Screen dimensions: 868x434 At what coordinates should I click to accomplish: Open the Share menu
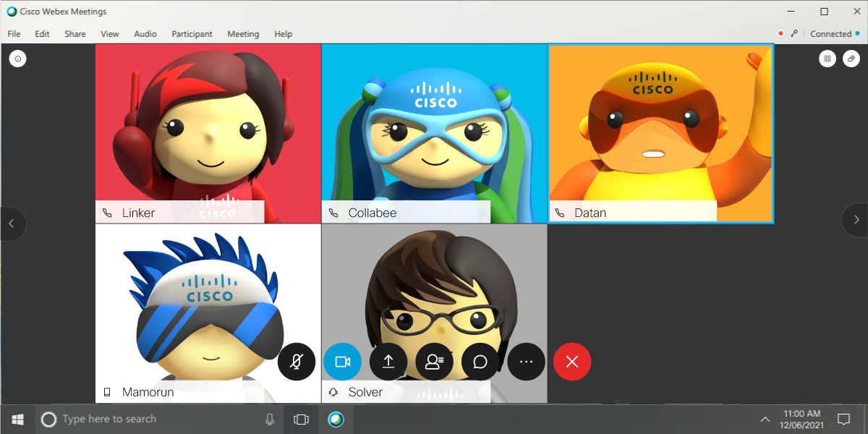(x=75, y=34)
